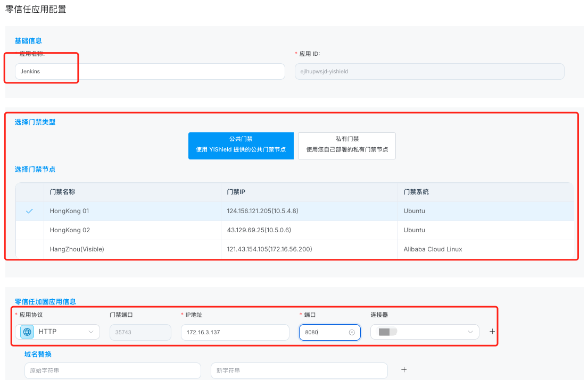Click the 应用名称 field containing Jenkins
The width and height of the screenshot is (588, 380).
tap(150, 72)
